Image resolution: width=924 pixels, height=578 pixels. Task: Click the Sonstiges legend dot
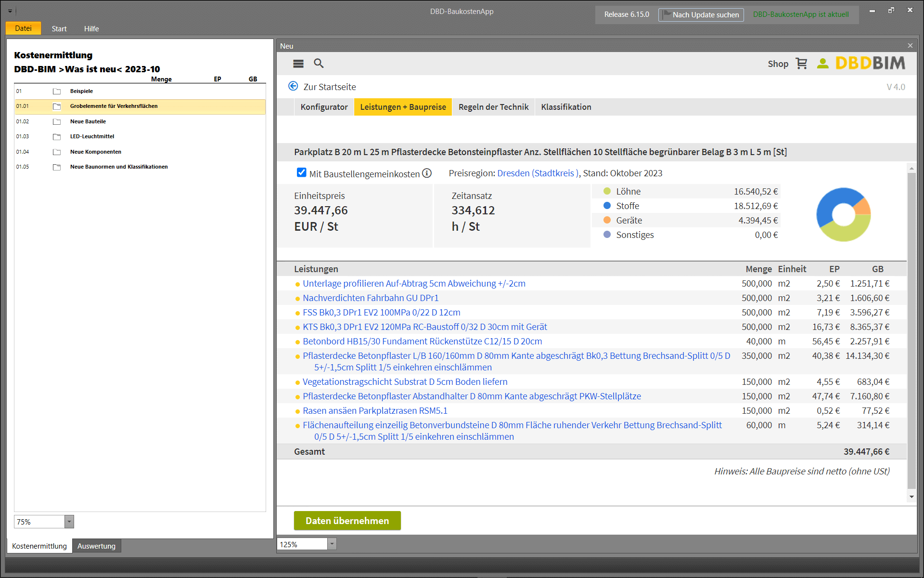click(607, 235)
